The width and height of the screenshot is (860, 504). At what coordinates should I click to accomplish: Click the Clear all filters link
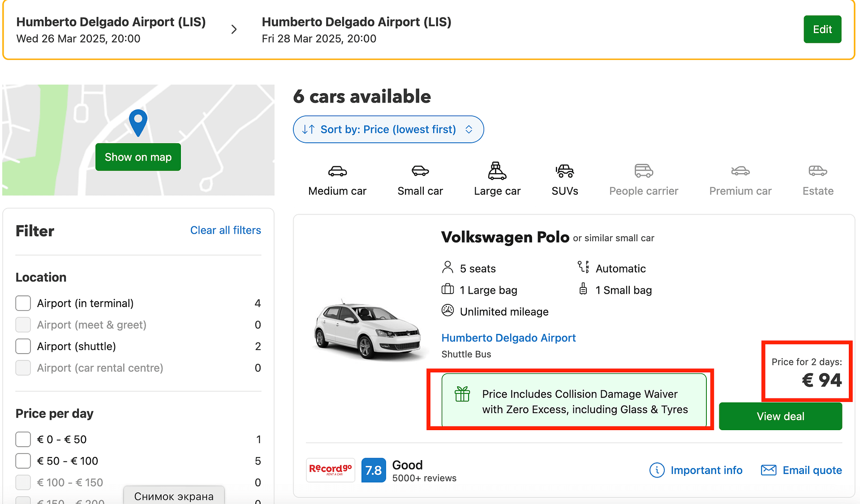[226, 230]
